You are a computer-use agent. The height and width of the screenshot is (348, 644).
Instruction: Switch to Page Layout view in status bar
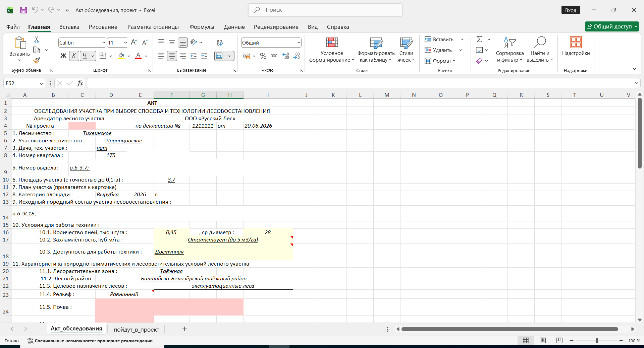[543, 340]
